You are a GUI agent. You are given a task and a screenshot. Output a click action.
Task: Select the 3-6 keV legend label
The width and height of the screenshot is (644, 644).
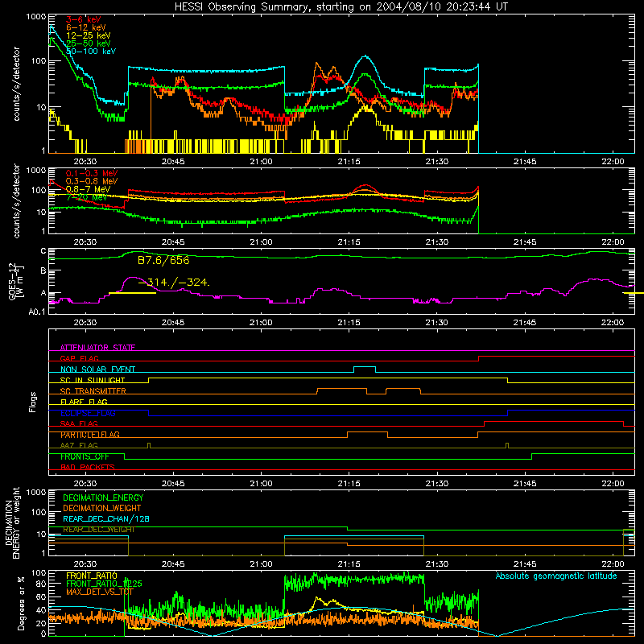[x=83, y=19]
